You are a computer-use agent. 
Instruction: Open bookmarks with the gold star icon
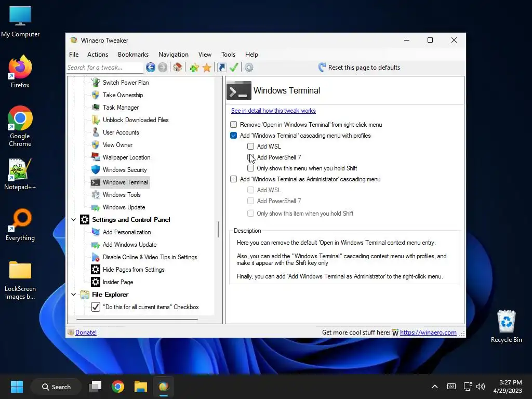click(x=207, y=68)
